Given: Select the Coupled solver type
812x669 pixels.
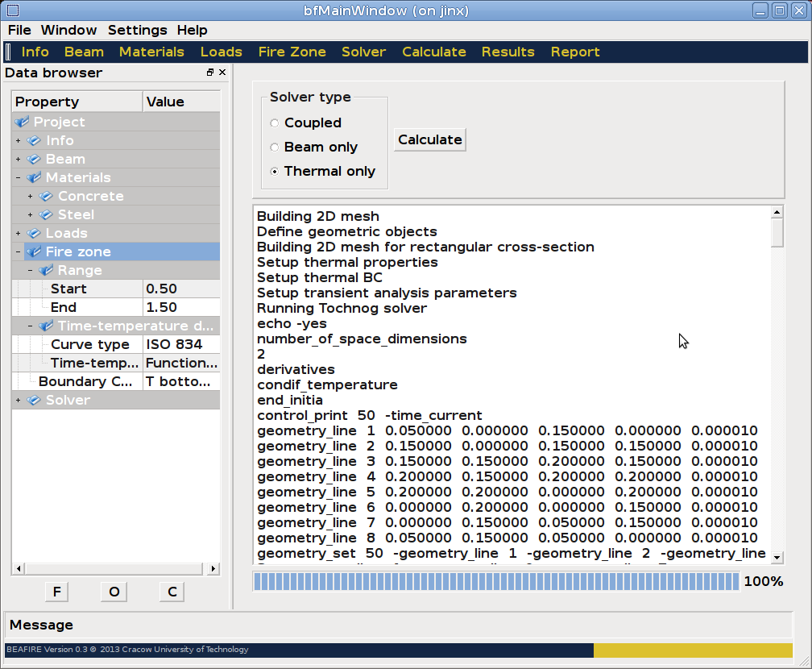Looking at the screenshot, I should (275, 123).
